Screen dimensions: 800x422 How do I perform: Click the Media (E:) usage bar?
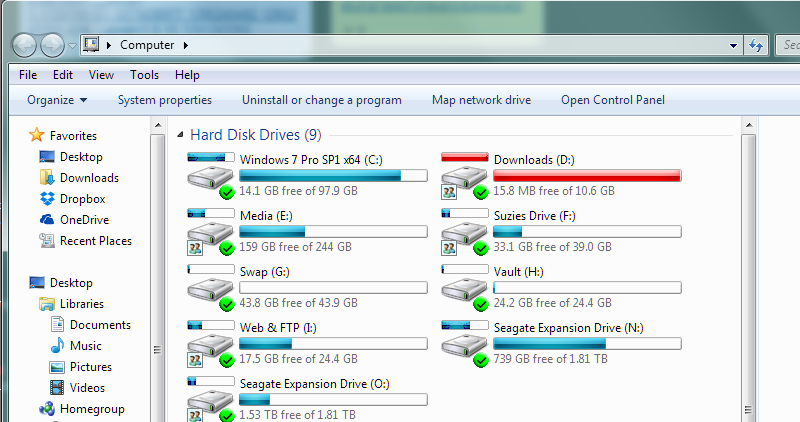pos(333,232)
